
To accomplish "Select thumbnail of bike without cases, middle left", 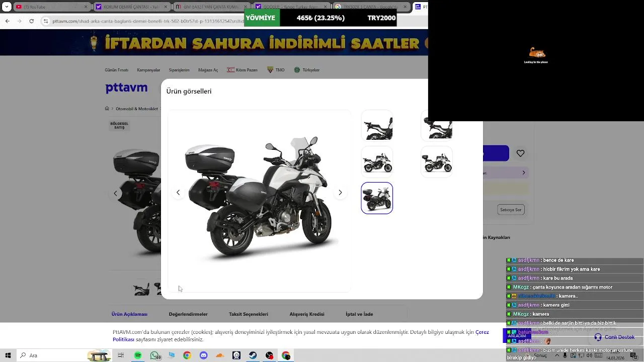I will point(377,162).
